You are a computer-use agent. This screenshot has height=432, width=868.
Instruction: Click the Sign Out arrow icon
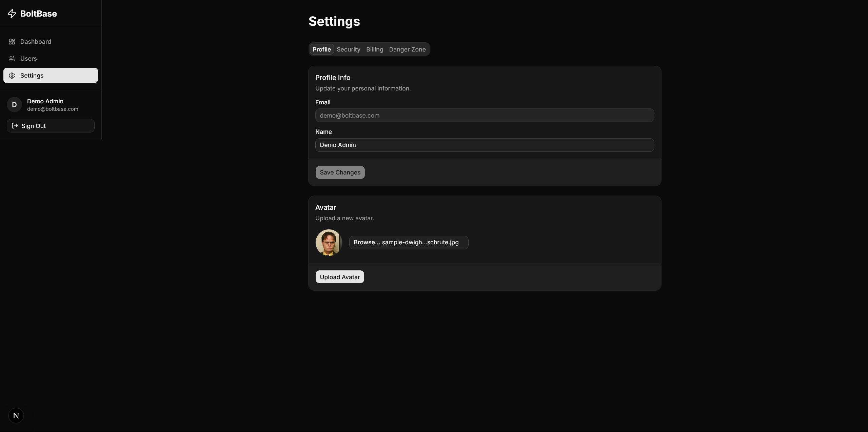pos(15,126)
